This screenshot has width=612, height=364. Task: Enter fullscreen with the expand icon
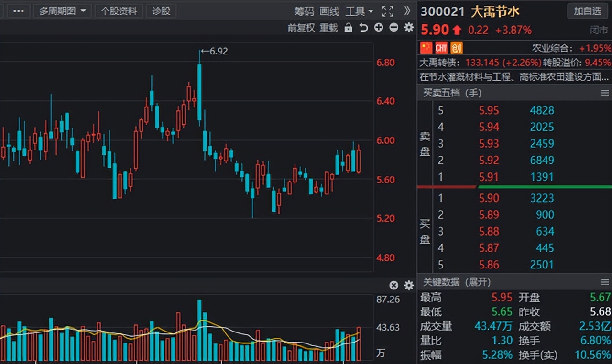pos(388,11)
